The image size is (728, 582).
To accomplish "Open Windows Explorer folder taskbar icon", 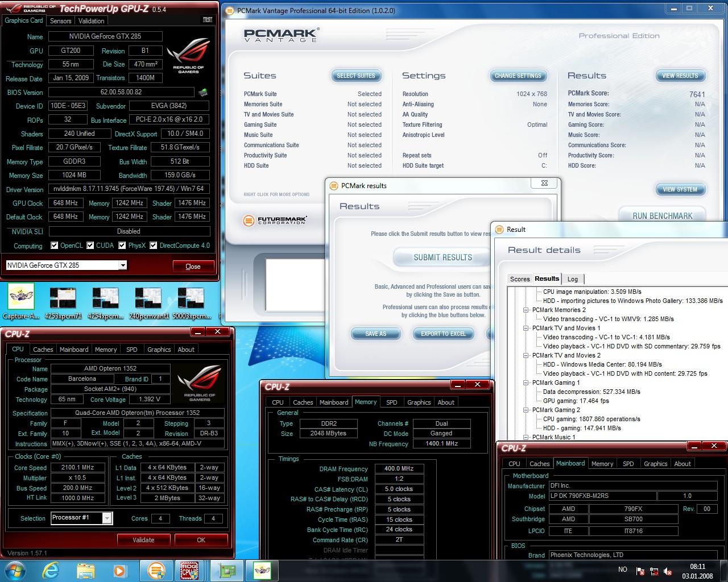I will pos(85,570).
